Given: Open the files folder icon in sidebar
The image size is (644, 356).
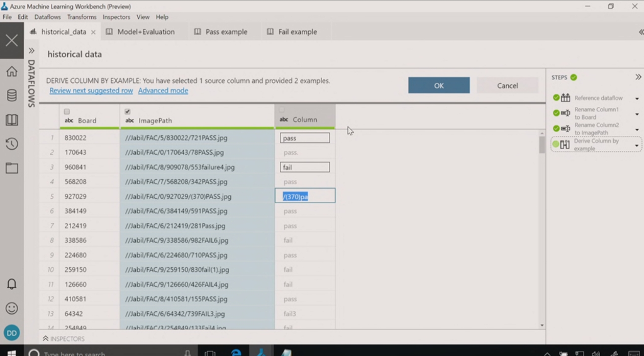Looking at the screenshot, I should [11, 168].
